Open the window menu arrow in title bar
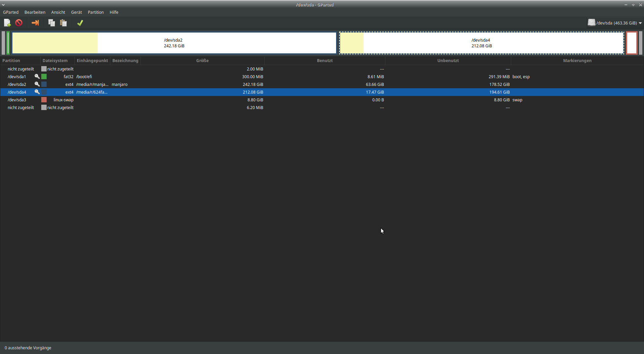The width and height of the screenshot is (644, 354). pyautogui.click(x=3, y=5)
